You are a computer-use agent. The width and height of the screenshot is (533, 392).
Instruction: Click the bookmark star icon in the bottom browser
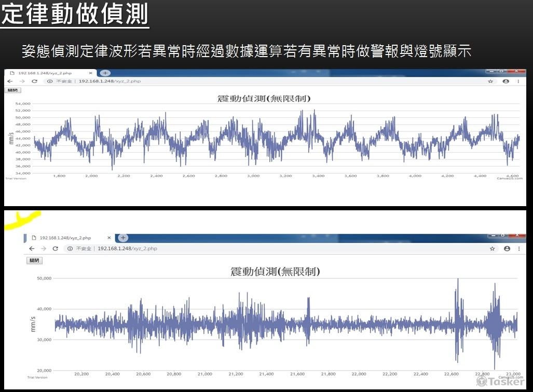(492, 248)
